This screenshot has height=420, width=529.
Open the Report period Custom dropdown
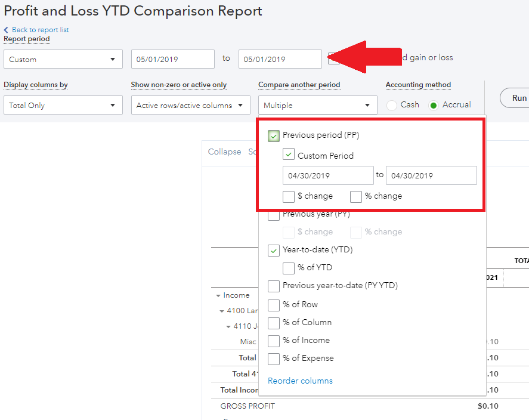pos(63,59)
